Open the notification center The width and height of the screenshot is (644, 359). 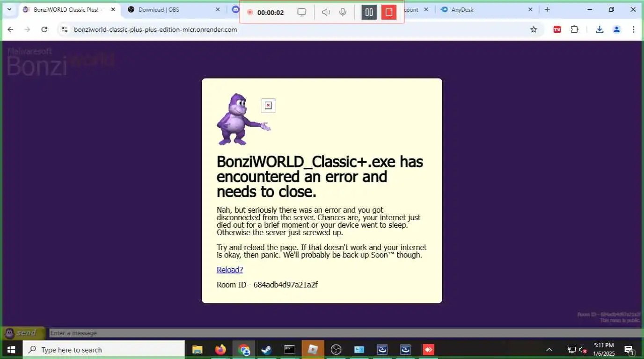629,350
